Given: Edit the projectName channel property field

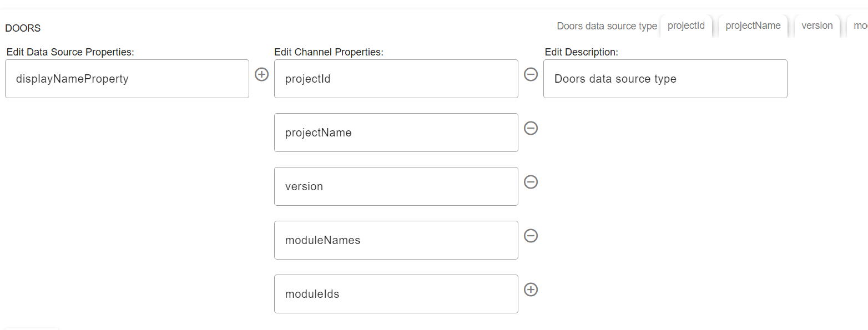Looking at the screenshot, I should click(x=396, y=133).
